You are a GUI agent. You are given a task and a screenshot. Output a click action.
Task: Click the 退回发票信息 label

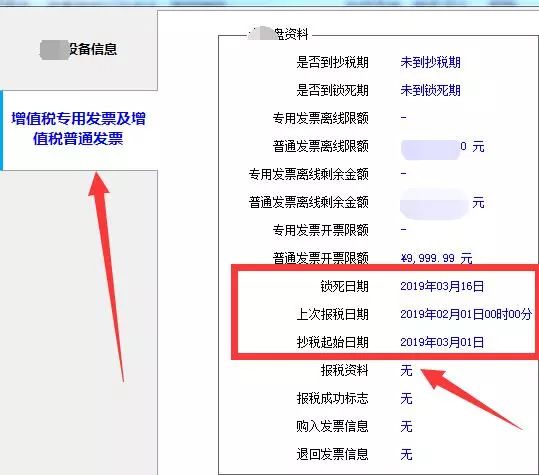(x=332, y=454)
